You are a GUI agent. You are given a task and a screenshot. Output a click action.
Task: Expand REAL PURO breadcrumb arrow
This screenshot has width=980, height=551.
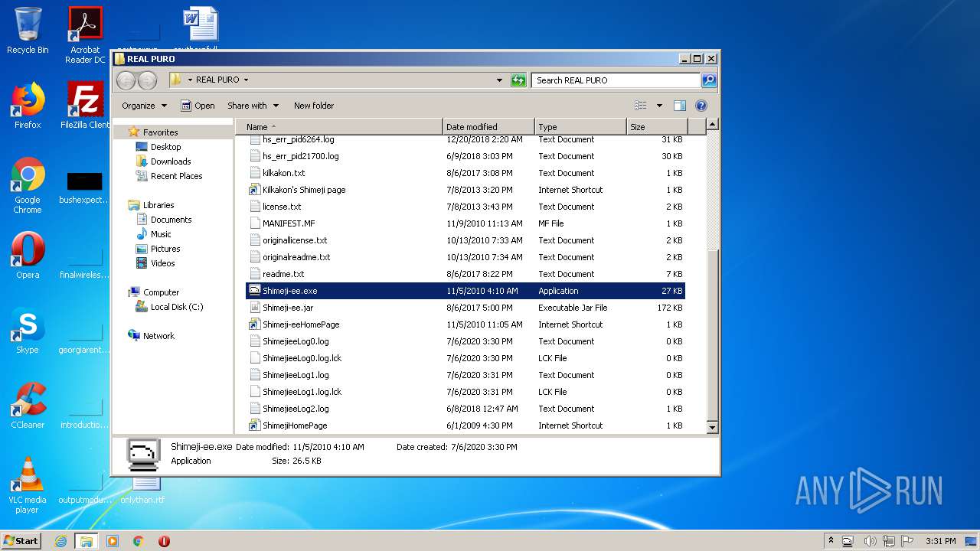coord(246,80)
